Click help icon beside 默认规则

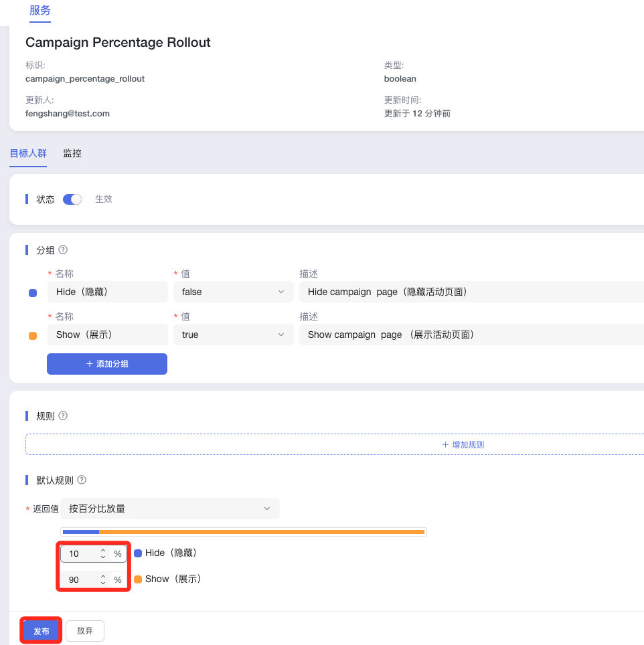click(82, 480)
